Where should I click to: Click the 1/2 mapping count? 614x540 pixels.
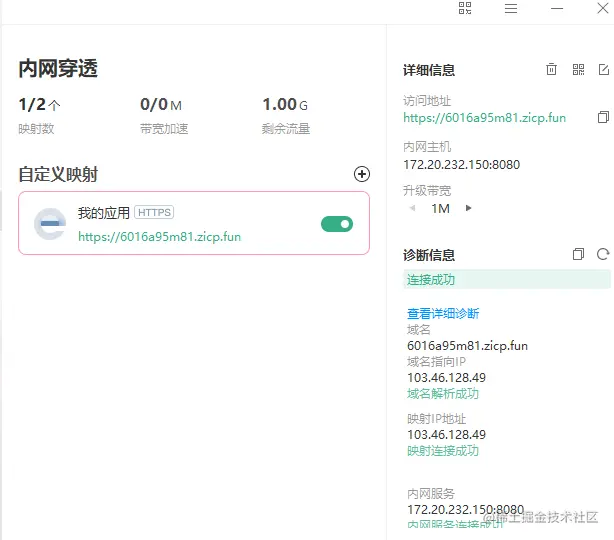pyautogui.click(x=39, y=105)
